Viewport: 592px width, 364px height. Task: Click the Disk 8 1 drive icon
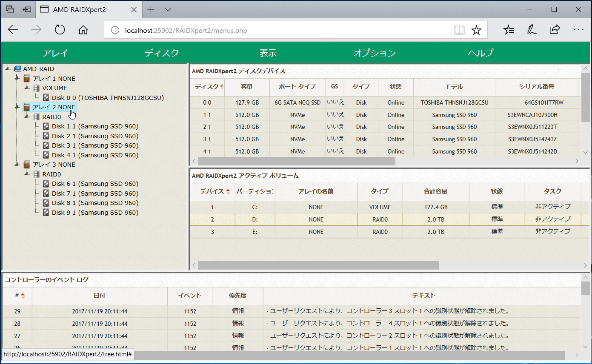46,203
